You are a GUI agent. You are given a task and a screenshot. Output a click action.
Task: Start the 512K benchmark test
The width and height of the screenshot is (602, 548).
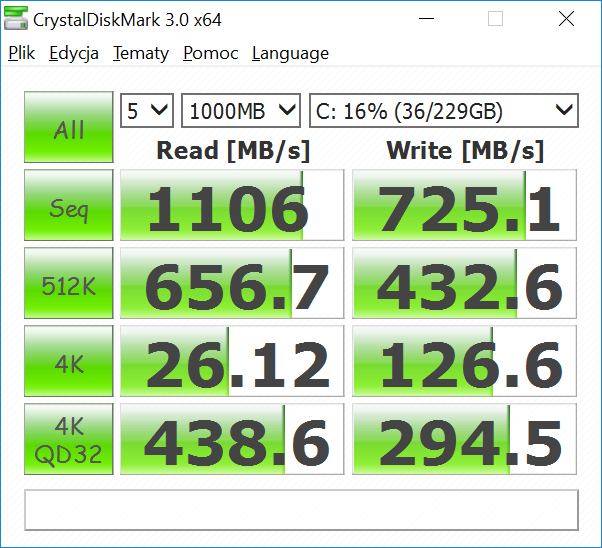(69, 283)
